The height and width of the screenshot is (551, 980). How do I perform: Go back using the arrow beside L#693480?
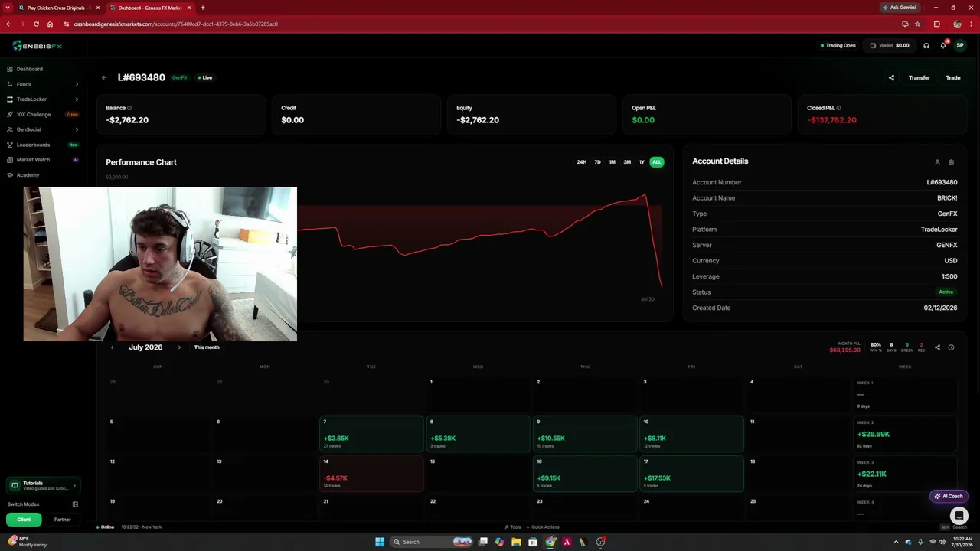click(x=103, y=77)
